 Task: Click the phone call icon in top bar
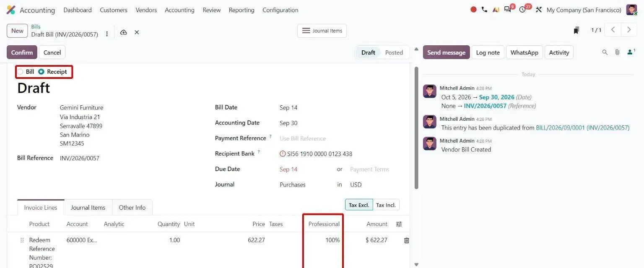pos(484,10)
